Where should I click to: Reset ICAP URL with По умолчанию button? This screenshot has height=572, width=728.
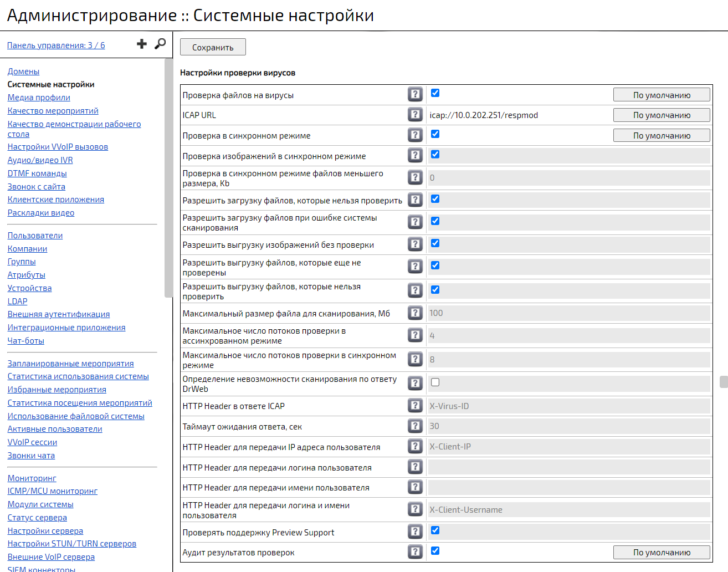[661, 115]
